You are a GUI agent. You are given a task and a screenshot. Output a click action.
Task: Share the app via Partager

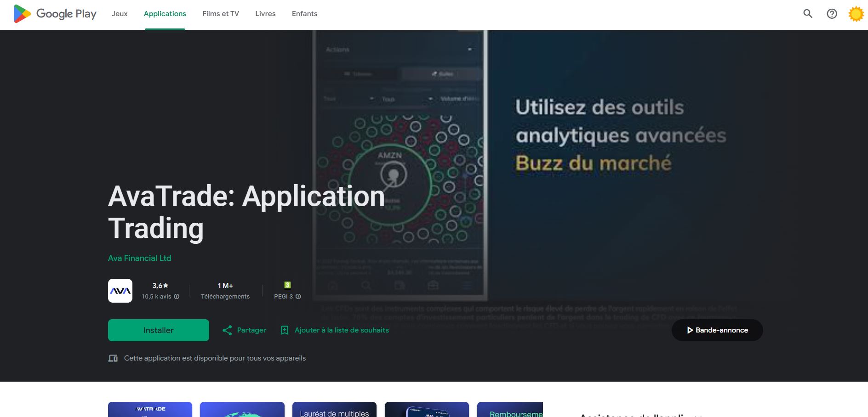pyautogui.click(x=244, y=330)
